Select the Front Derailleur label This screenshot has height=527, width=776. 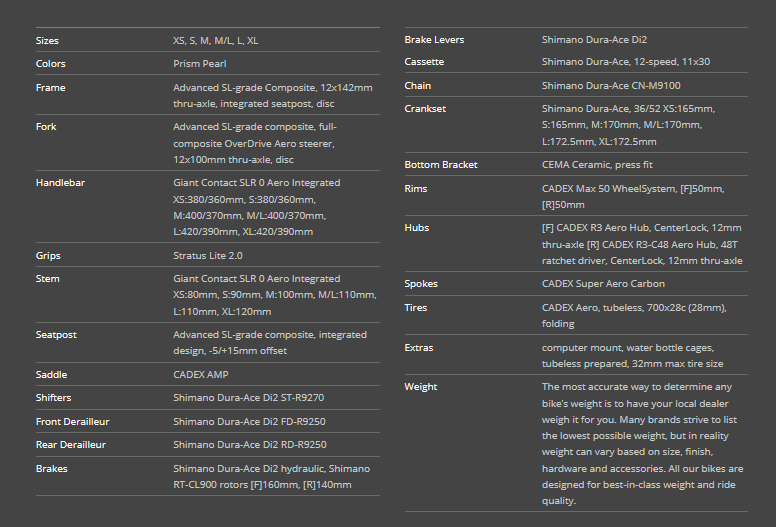point(72,422)
